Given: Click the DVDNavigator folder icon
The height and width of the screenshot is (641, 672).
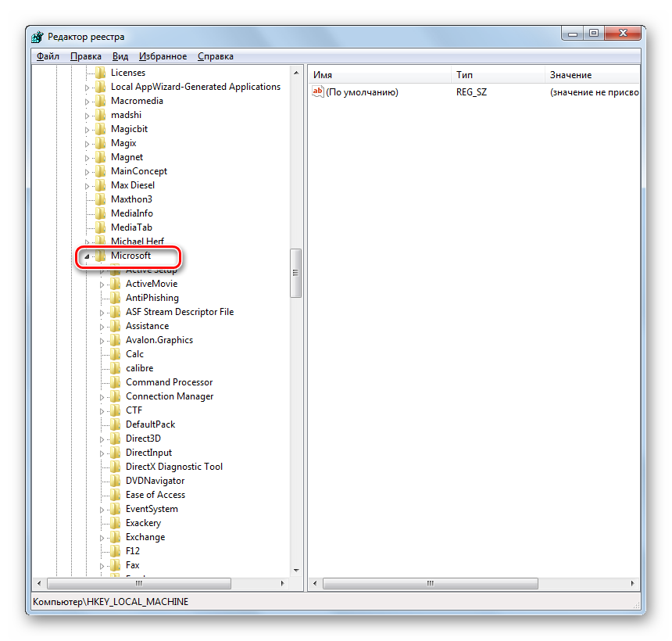Looking at the screenshot, I should point(116,481).
